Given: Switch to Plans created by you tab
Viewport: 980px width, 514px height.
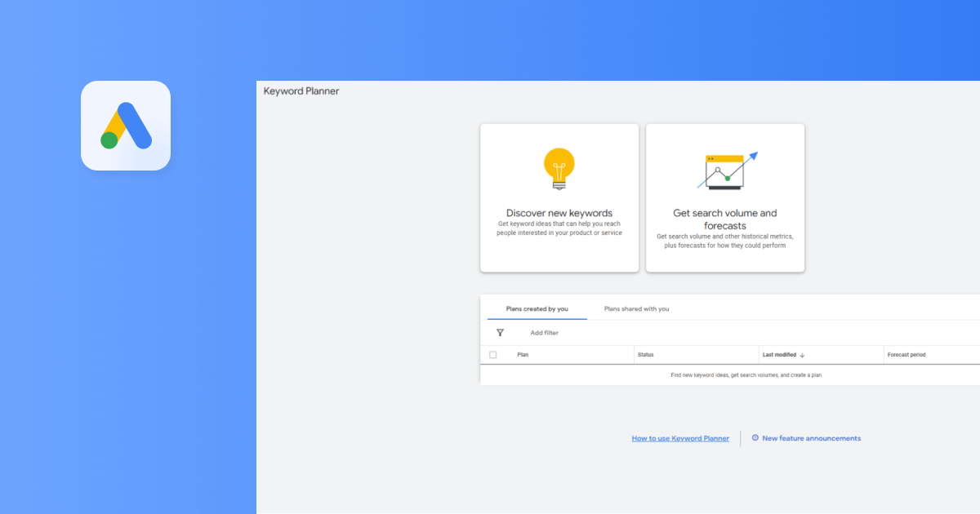Looking at the screenshot, I should click(x=537, y=309).
